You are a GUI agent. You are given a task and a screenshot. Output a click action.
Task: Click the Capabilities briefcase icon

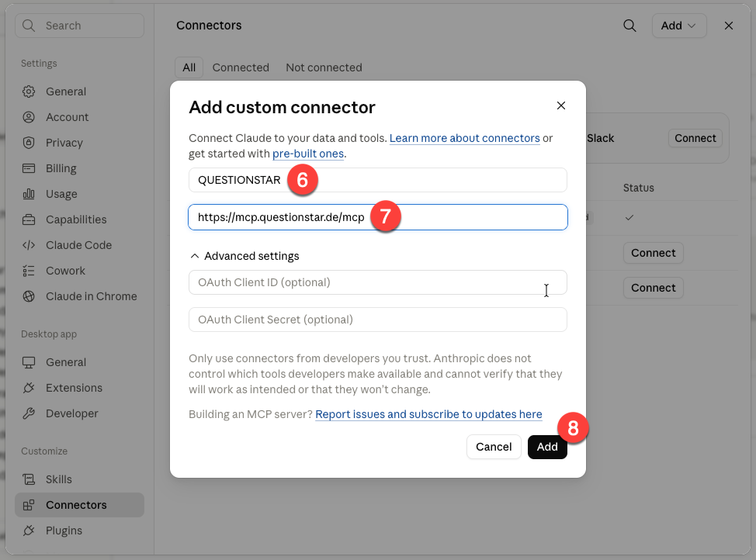[29, 220]
